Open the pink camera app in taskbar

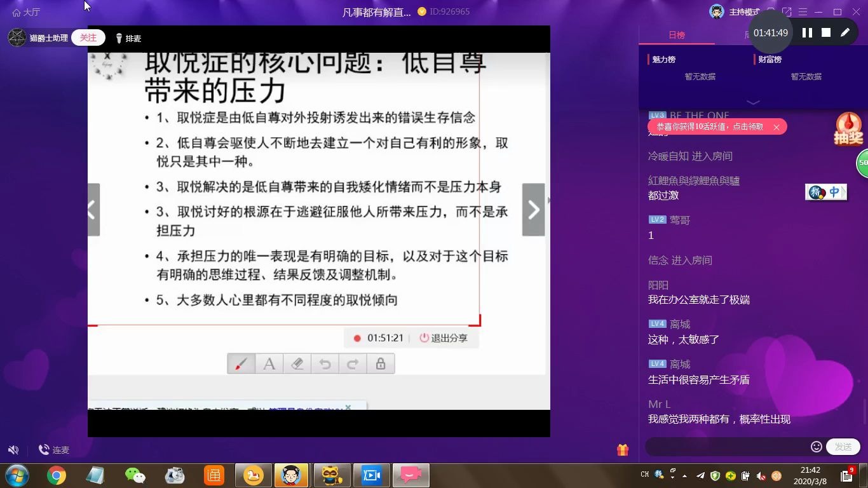tap(410, 475)
